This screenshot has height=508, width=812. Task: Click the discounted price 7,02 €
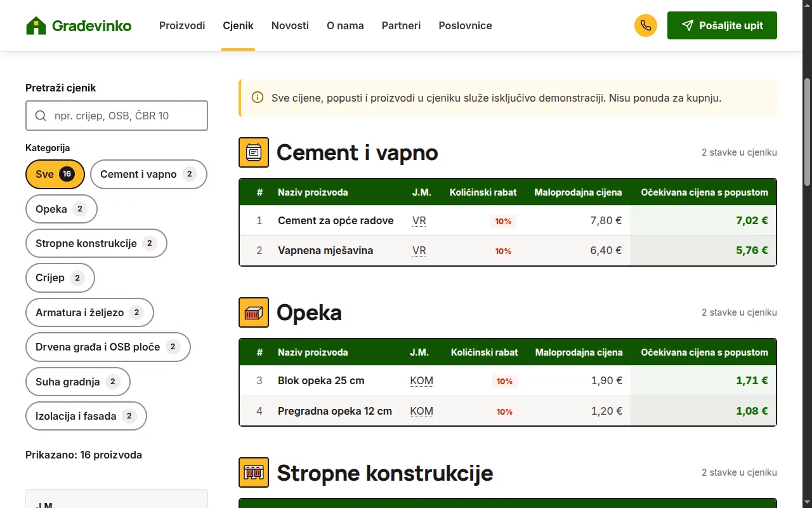(x=752, y=220)
